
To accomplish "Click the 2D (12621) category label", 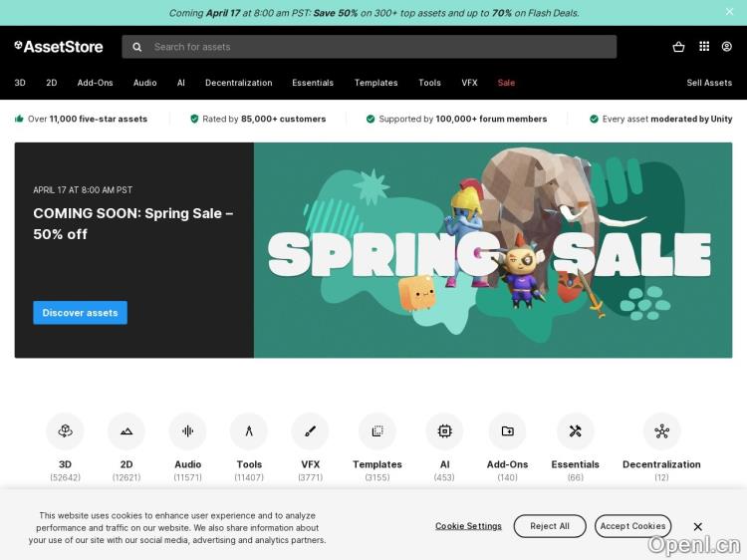I will (x=126, y=470).
